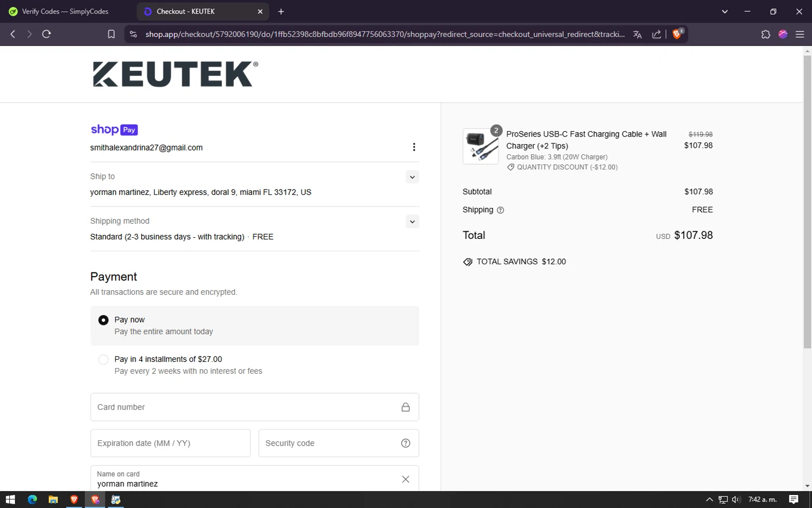
Task: Click the crossed-out $119.98 price
Action: (700, 134)
